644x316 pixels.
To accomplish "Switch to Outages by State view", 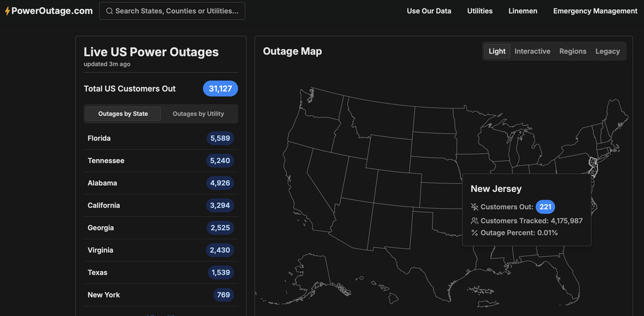I will coord(123,114).
